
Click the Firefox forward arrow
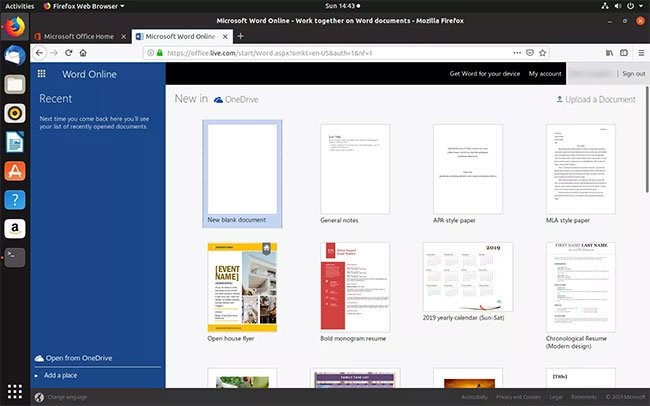(x=54, y=53)
